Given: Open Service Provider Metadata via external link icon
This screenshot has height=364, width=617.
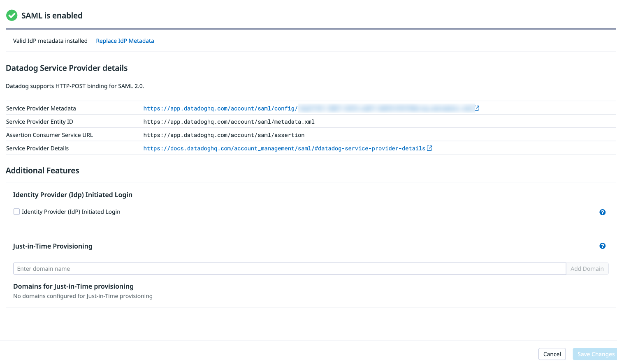Looking at the screenshot, I should pos(476,108).
